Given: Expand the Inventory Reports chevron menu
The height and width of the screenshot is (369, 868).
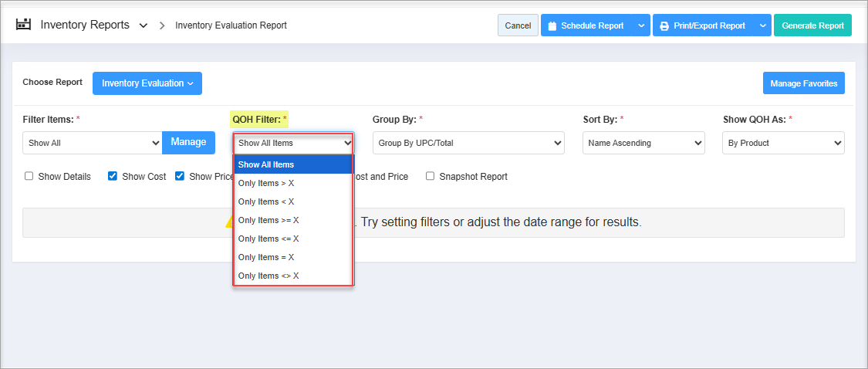Looking at the screenshot, I should coord(143,25).
